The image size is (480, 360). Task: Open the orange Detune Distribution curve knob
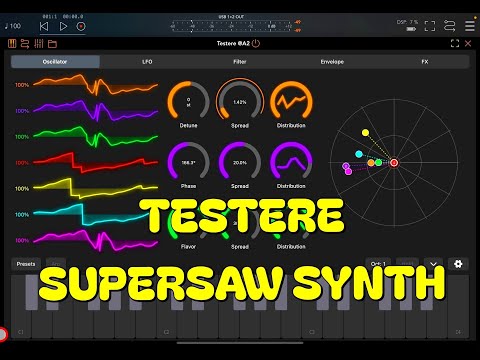[x=291, y=101]
